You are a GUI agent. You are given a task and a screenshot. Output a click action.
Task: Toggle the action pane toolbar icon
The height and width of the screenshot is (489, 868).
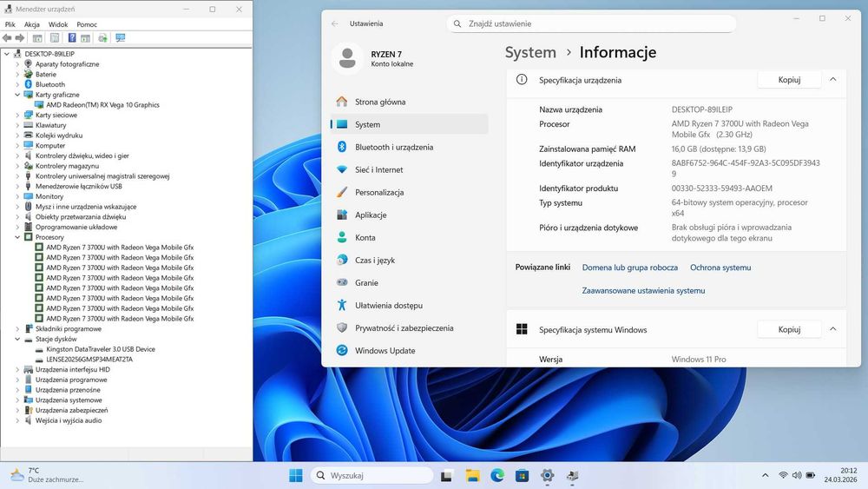[85, 37]
